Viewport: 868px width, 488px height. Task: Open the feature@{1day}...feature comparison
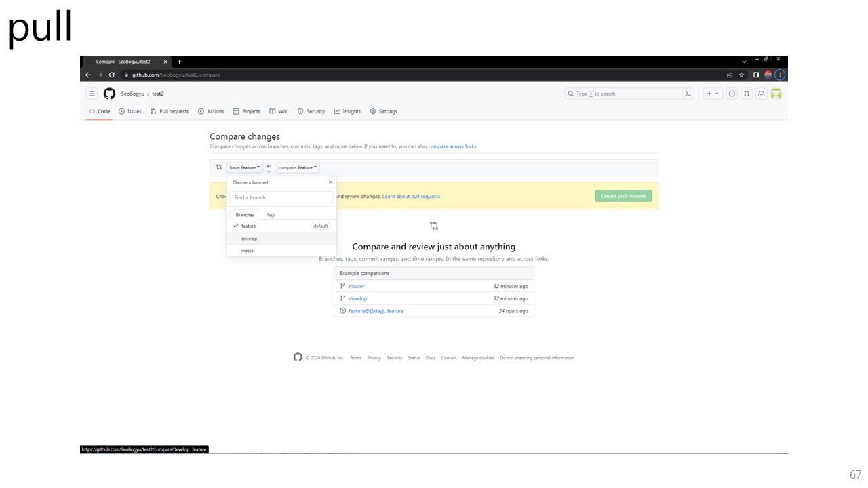point(376,311)
